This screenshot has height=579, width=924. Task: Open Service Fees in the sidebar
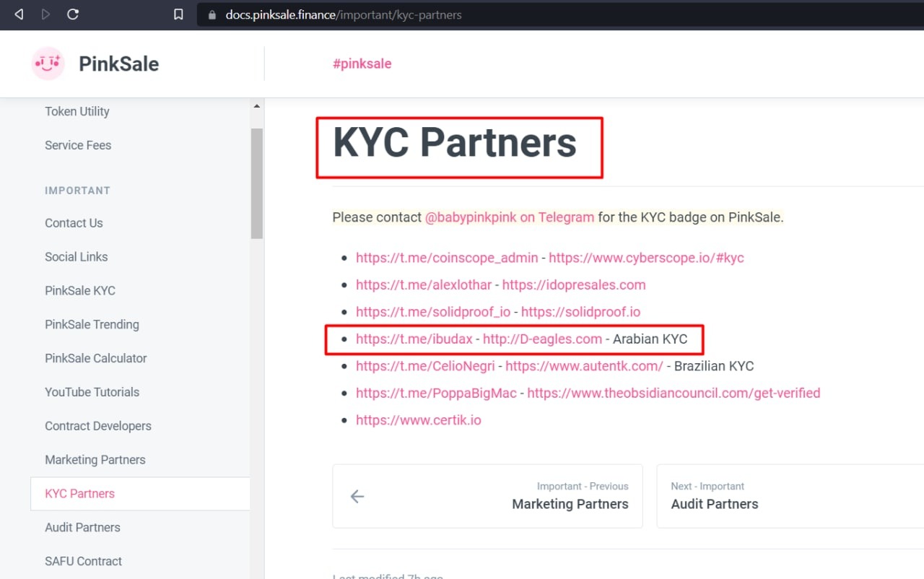point(78,145)
